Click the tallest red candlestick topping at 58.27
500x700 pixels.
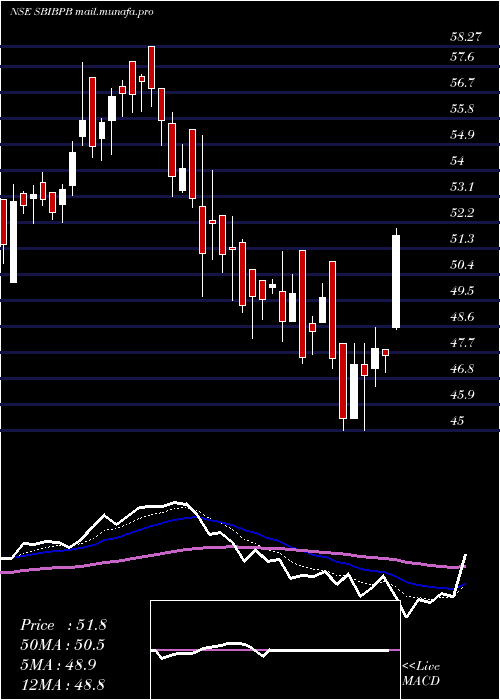[152, 67]
